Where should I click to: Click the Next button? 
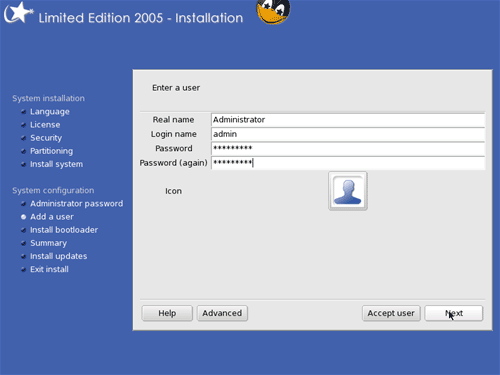coord(454,313)
